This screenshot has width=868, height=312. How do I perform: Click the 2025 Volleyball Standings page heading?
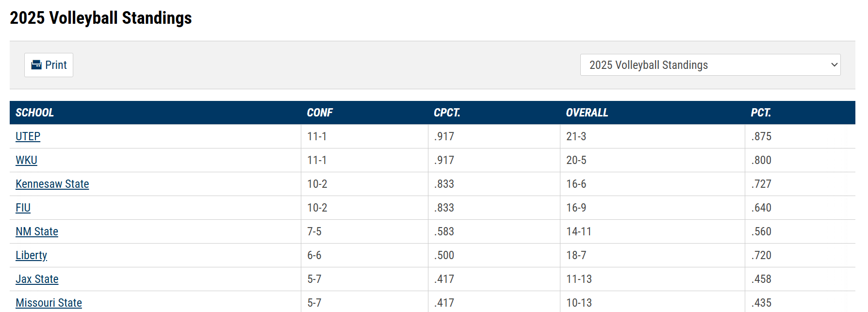point(101,18)
